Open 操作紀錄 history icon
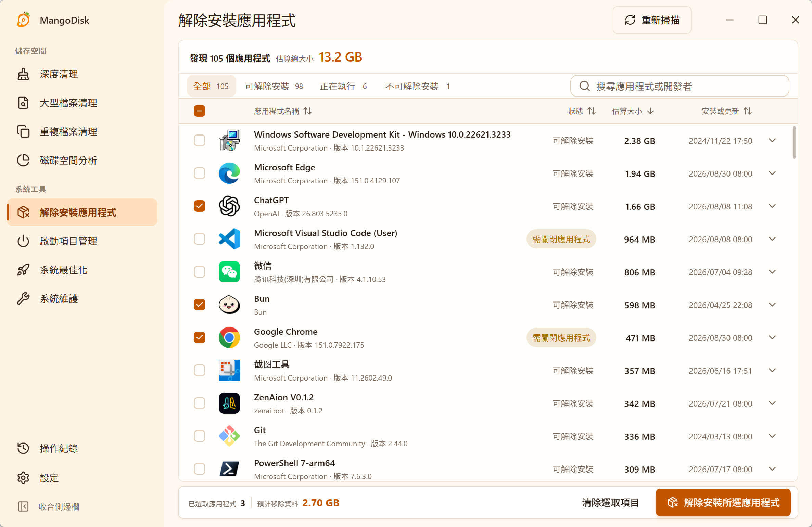This screenshot has width=812, height=527. (23, 449)
